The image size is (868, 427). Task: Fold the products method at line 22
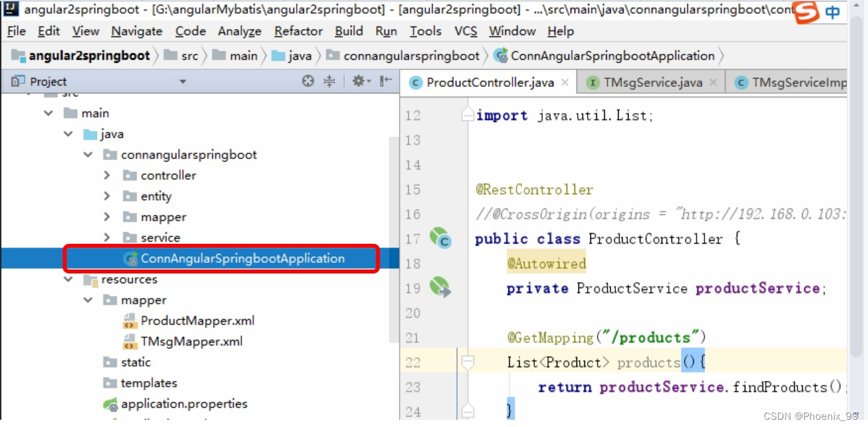click(x=467, y=362)
